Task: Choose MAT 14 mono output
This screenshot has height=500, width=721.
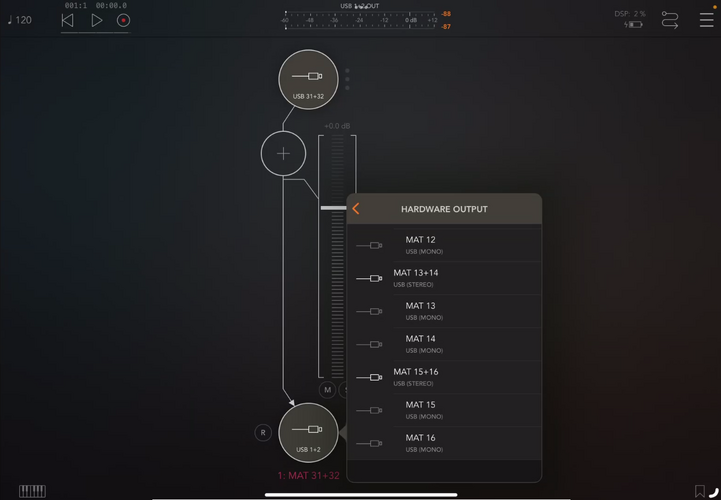Action: [444, 344]
